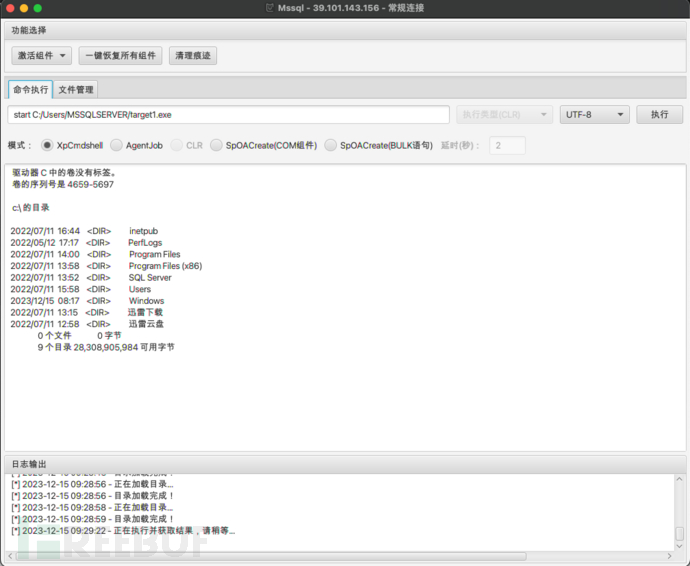Click the command input text field

(228, 115)
